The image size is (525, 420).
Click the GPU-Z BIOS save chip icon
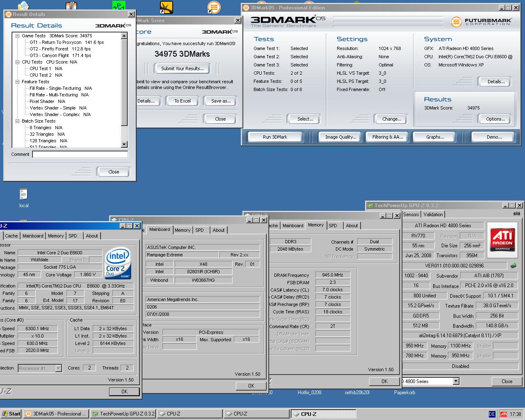[513, 265]
